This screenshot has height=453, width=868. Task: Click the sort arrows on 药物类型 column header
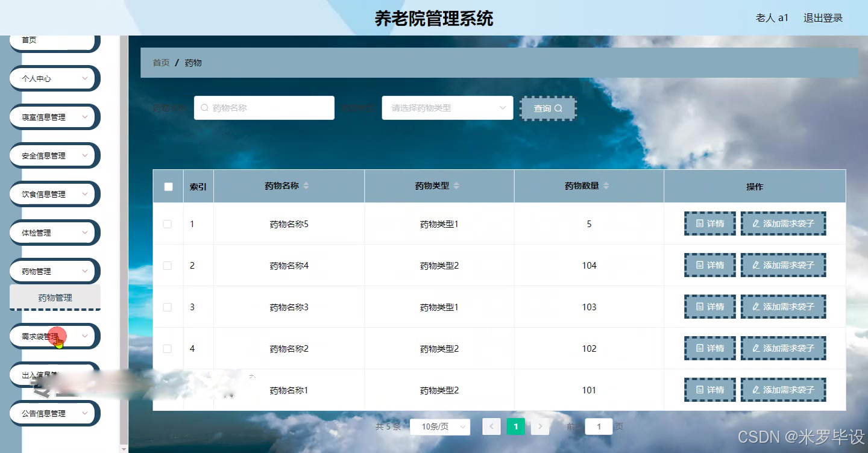(457, 186)
